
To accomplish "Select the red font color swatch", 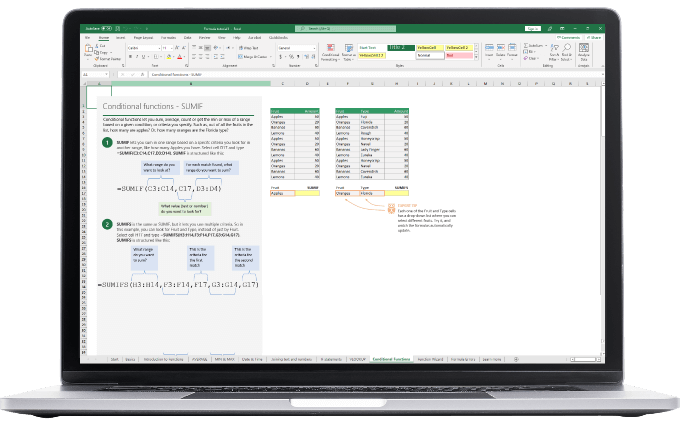I will [x=179, y=57].
